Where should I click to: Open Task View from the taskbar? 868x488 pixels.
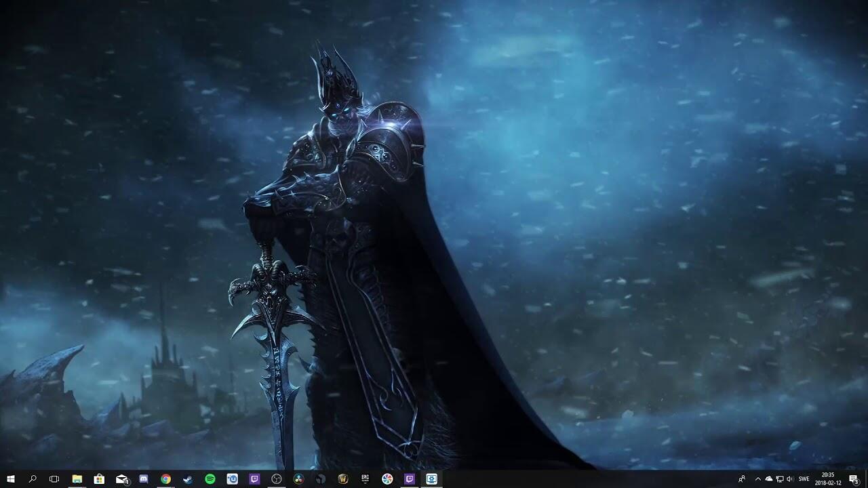point(54,479)
